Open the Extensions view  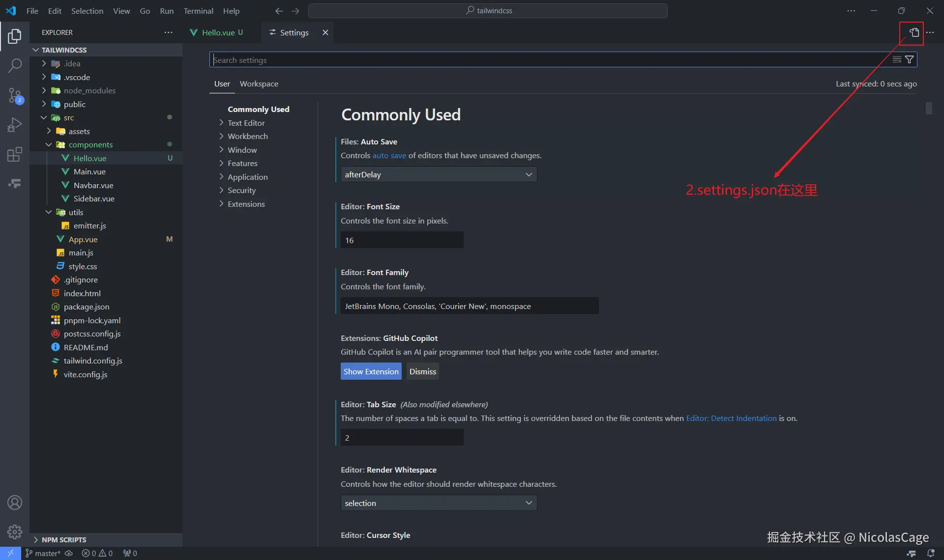pos(15,154)
